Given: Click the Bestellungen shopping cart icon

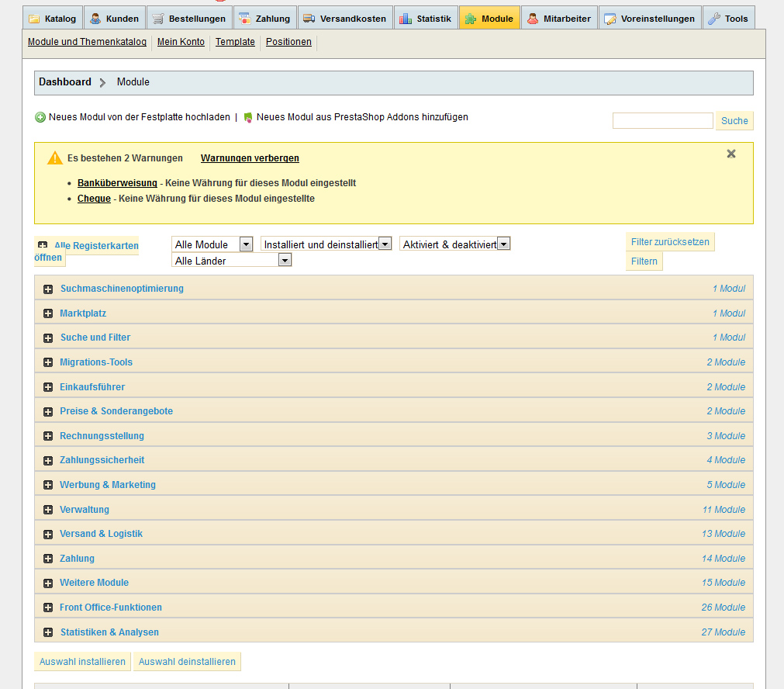Looking at the screenshot, I should coord(158,19).
